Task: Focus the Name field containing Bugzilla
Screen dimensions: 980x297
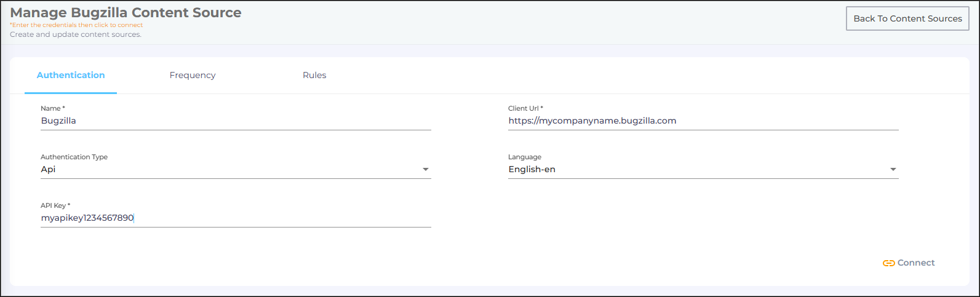Action: pos(236,121)
